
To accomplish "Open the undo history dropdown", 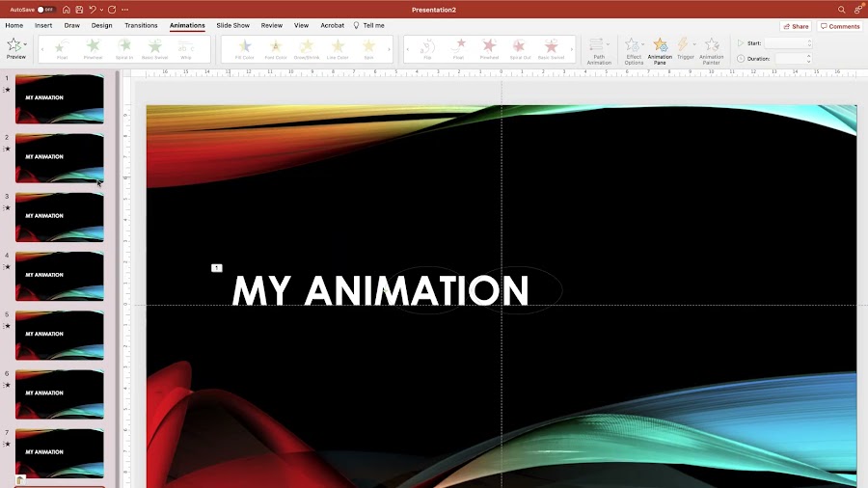I will (x=101, y=10).
